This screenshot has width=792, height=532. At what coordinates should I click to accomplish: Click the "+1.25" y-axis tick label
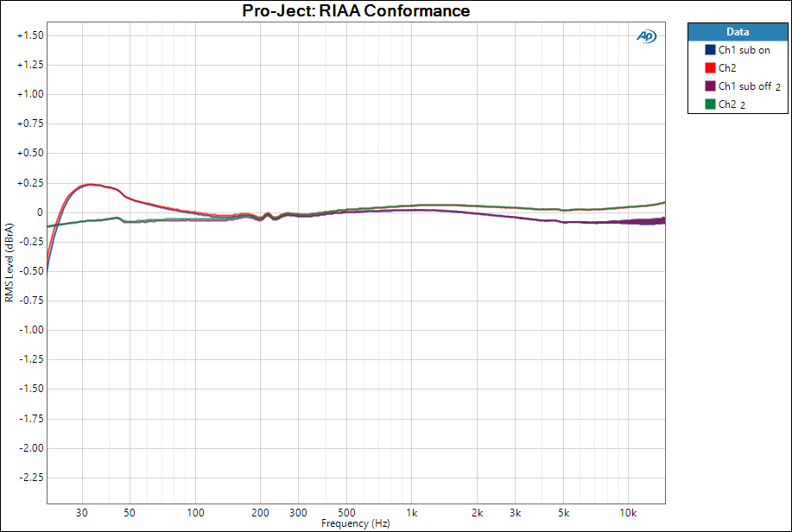[30, 65]
